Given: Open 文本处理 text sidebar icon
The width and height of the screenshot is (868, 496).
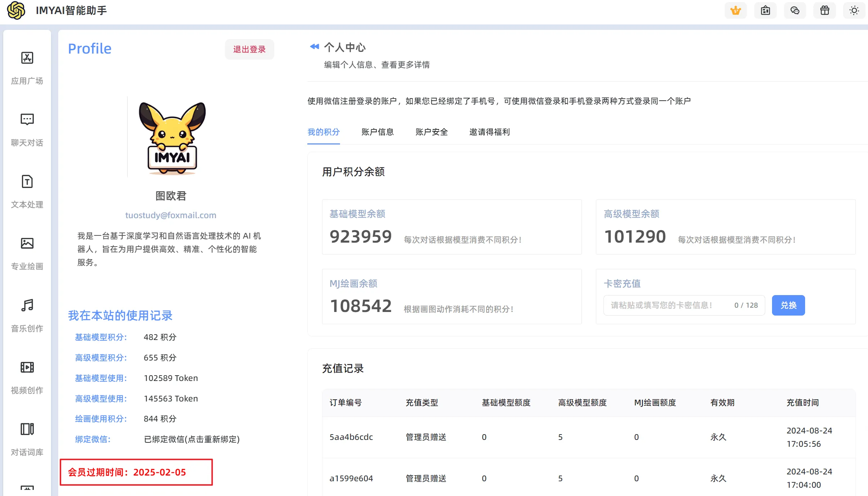Looking at the screenshot, I should [27, 182].
